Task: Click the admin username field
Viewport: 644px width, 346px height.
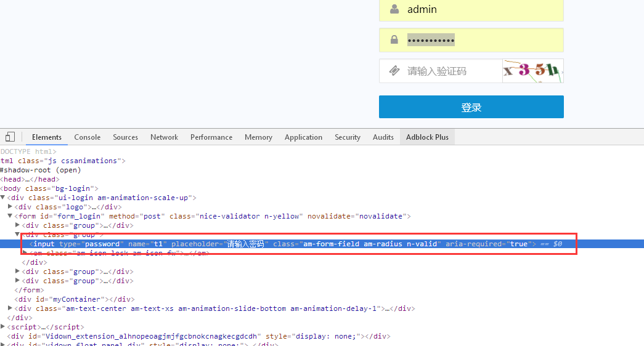Action: point(471,9)
